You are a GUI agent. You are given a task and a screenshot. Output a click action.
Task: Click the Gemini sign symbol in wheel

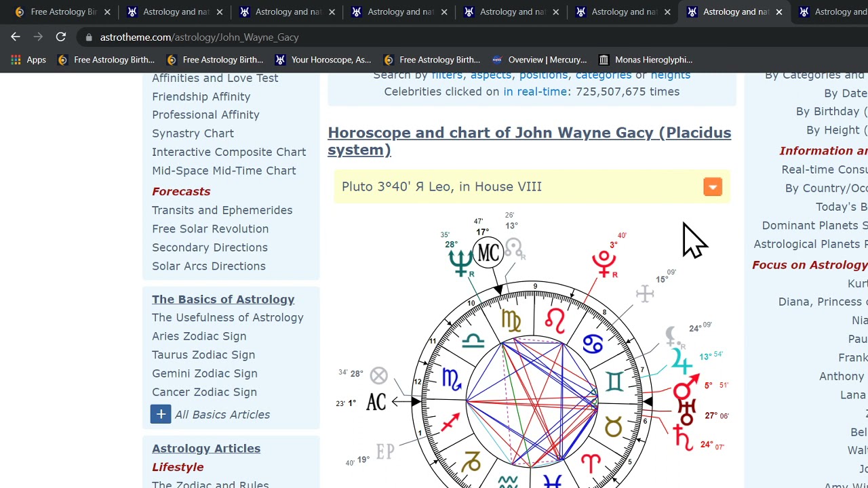(614, 382)
